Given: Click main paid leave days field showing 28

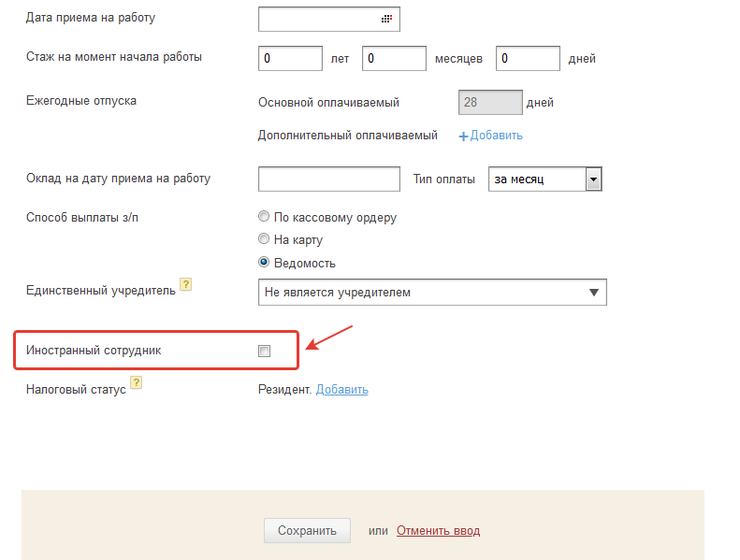Looking at the screenshot, I should coord(490,103).
